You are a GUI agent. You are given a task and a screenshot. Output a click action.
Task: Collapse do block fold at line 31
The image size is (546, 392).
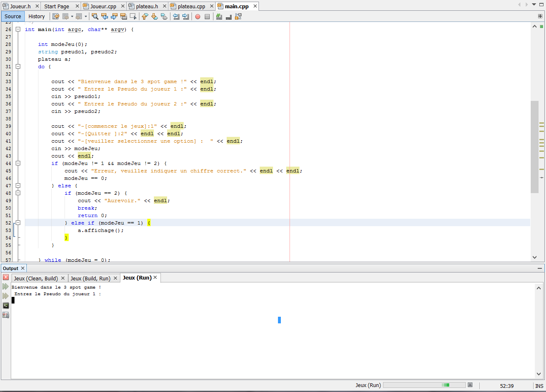[x=18, y=67]
